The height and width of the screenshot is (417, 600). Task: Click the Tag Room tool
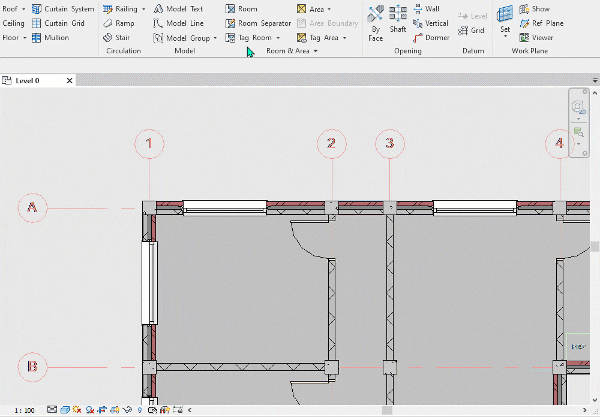pyautogui.click(x=249, y=37)
